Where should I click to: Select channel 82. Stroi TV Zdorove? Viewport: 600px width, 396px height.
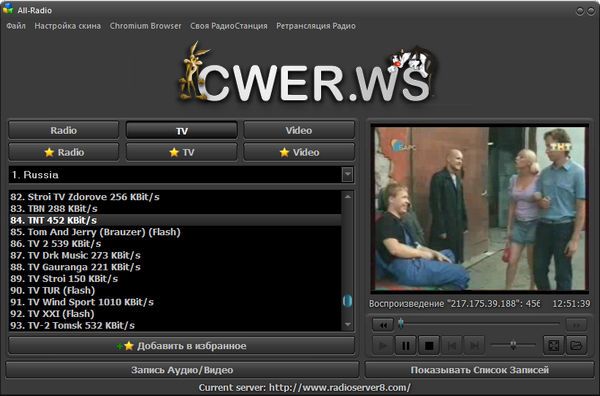coord(175,197)
